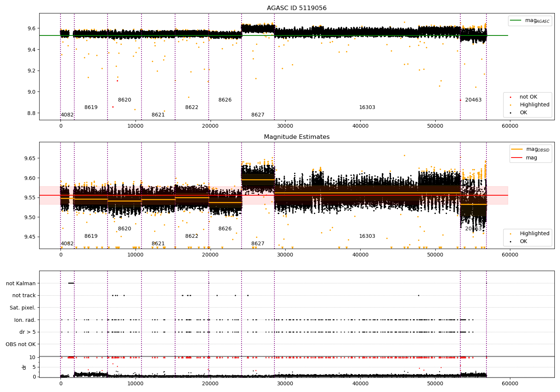Click y-axis tick 9.2 on top plot
The image size is (560, 392).
(x=31, y=71)
